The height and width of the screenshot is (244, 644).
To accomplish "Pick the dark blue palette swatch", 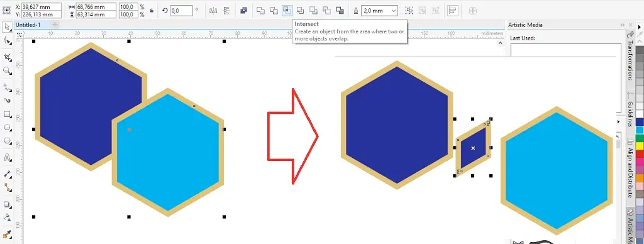I will [x=640, y=122].
